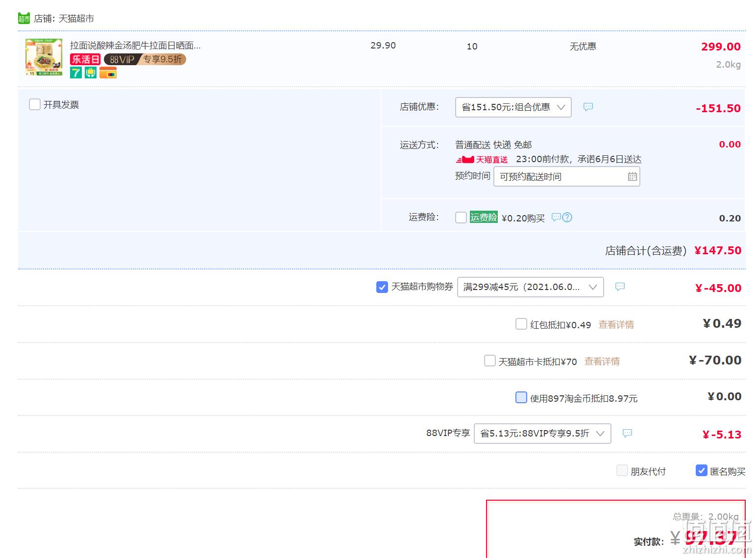This screenshot has width=756, height=558.
Task: Open the product title 拉面说酸辣金汤肥牛拉面
Action: pyautogui.click(x=135, y=46)
